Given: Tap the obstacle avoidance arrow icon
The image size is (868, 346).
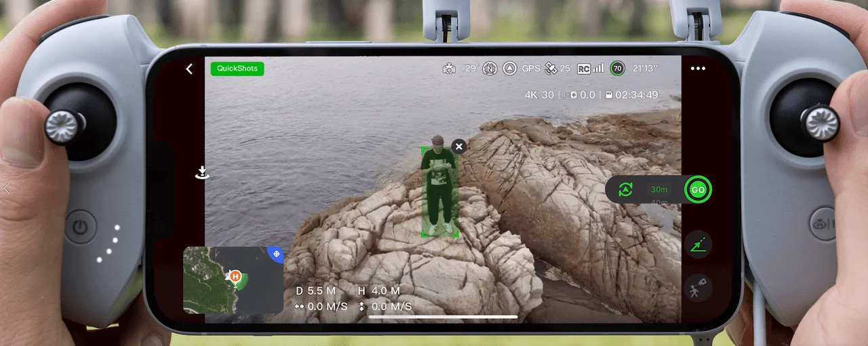Looking at the screenshot, I should (x=510, y=69).
